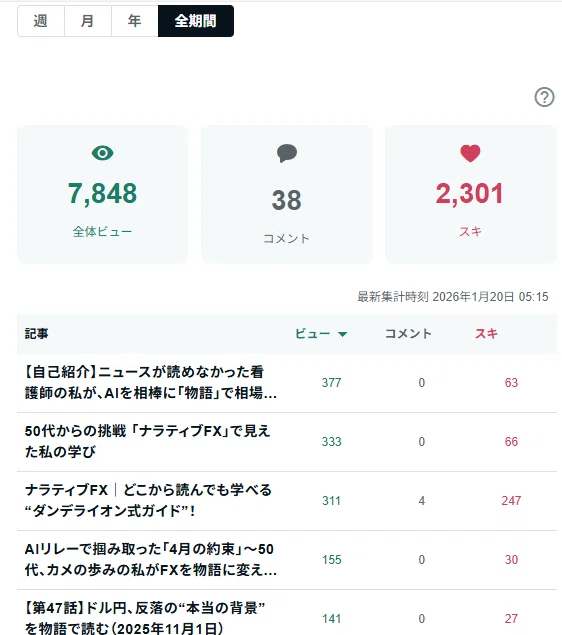The image size is (562, 635).
Task: Click the gray comment bubble icon
Action: coord(287,153)
